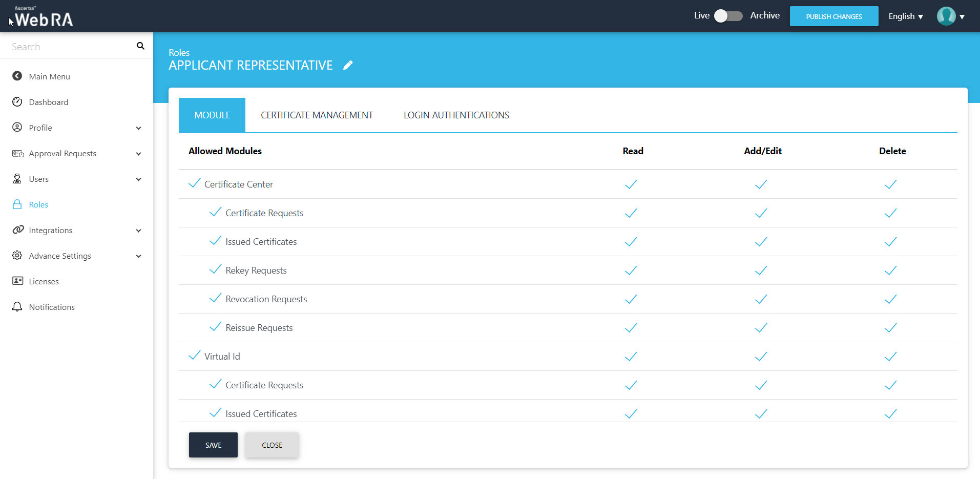The image size is (980, 479).
Task: Click the Profile person icon
Action: tap(17, 127)
